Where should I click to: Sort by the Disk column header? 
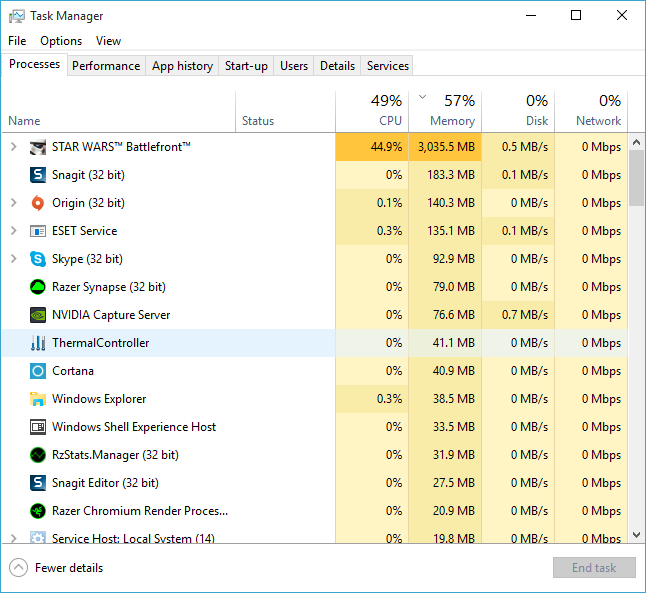tap(518, 112)
